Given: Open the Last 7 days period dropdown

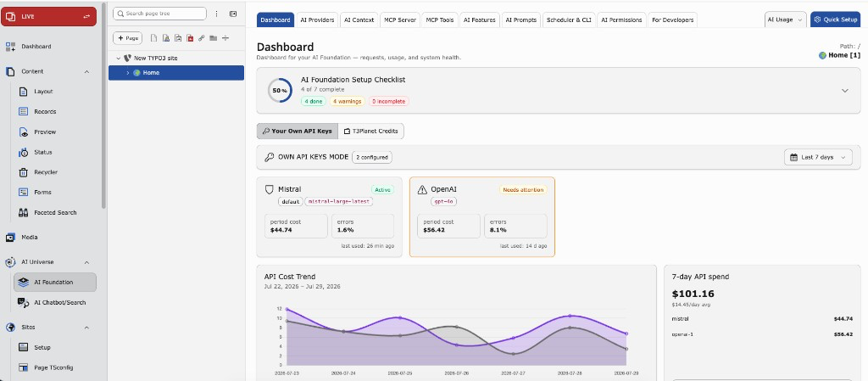Looking at the screenshot, I should coord(818,157).
